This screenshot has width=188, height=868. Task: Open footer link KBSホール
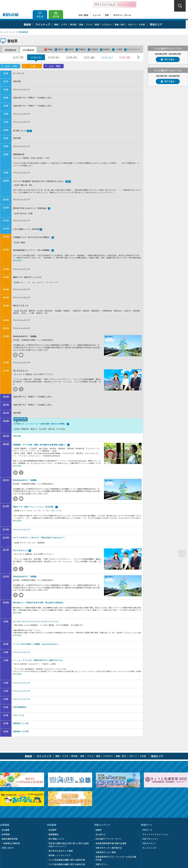click(147, 830)
